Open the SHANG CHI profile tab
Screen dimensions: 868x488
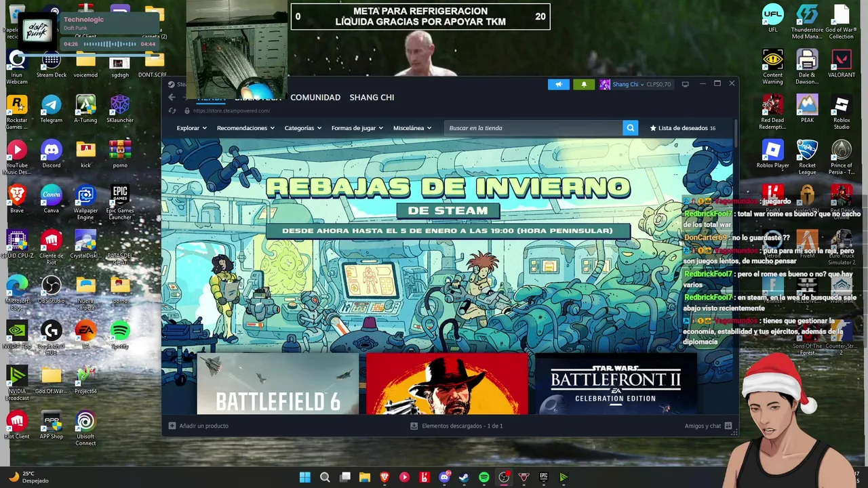372,98
